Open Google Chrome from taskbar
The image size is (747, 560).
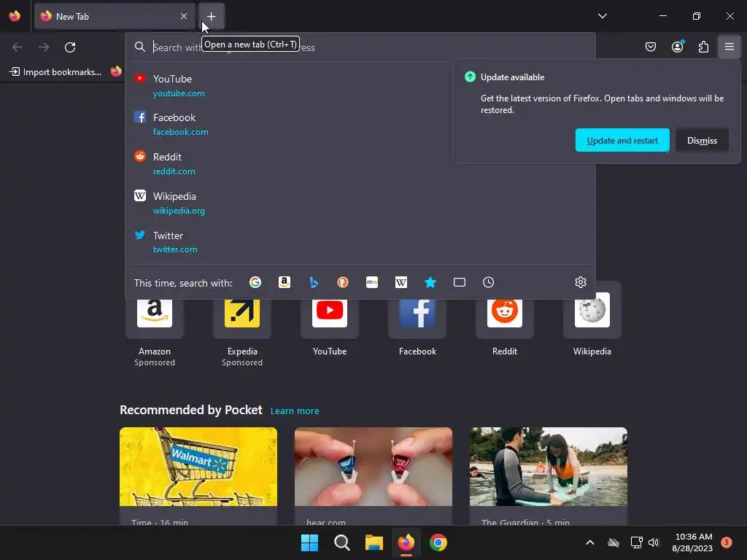click(438, 542)
